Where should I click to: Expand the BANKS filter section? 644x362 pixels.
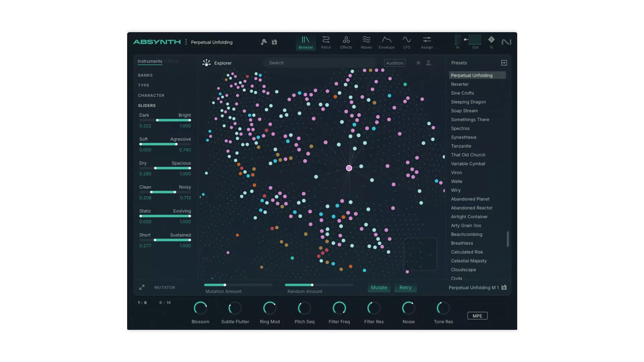tap(145, 75)
